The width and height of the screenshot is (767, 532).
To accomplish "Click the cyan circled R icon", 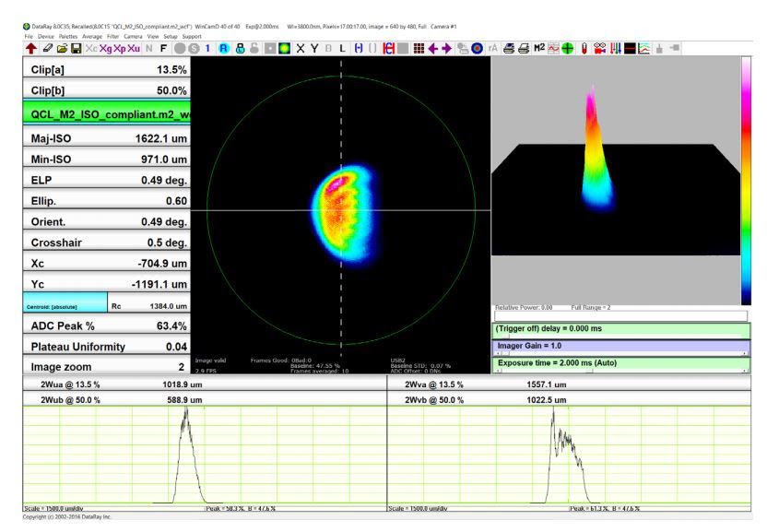I will tap(223, 48).
